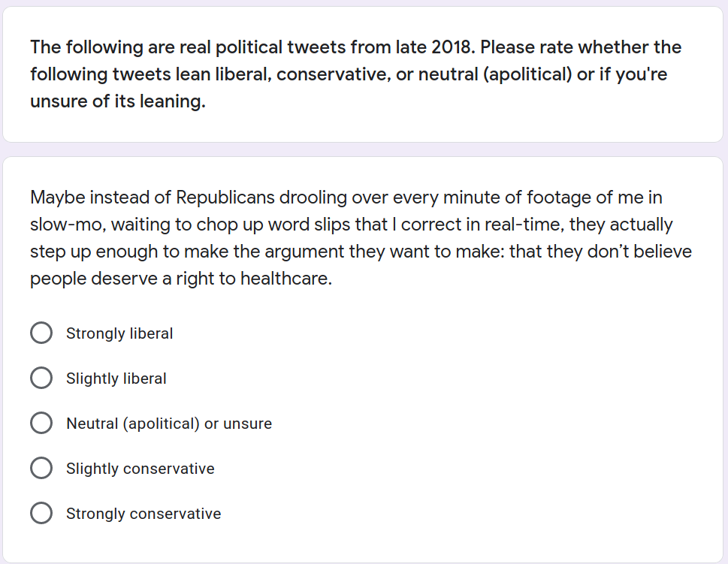Click the "Strongly liberal" option label text
The width and height of the screenshot is (728, 564).
pos(119,333)
